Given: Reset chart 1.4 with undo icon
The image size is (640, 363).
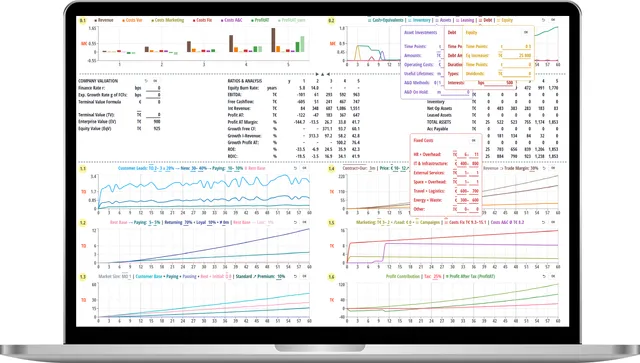Looking at the screenshot, I should click(x=544, y=168).
